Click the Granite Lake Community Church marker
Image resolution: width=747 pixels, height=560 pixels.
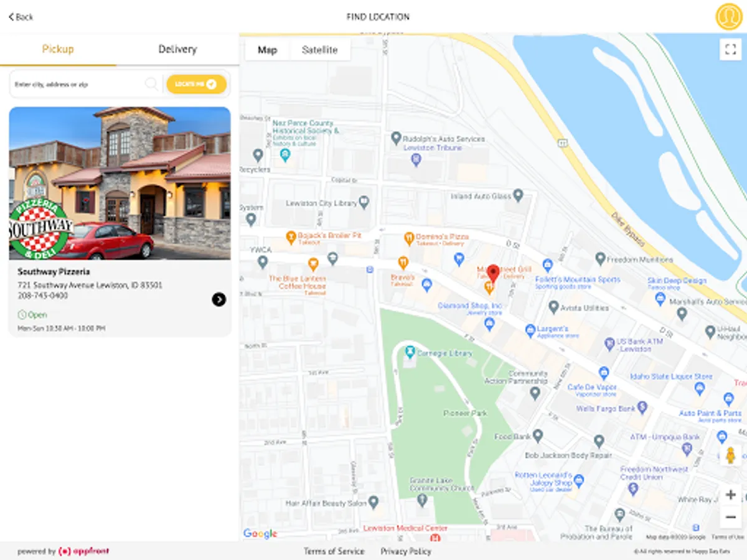tap(422, 499)
